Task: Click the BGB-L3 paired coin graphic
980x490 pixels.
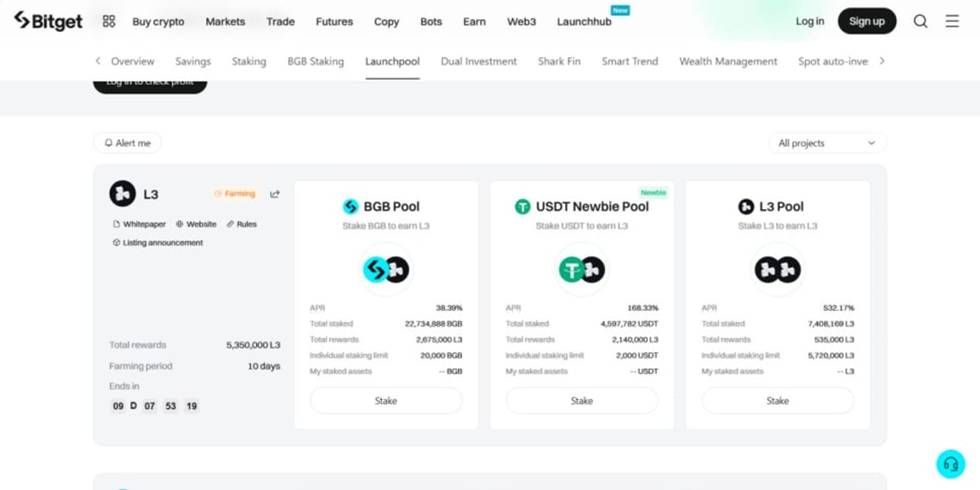Action: tap(386, 269)
